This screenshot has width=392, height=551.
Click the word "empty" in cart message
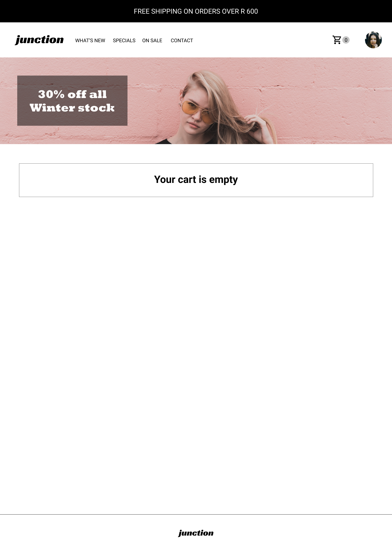[x=223, y=180]
